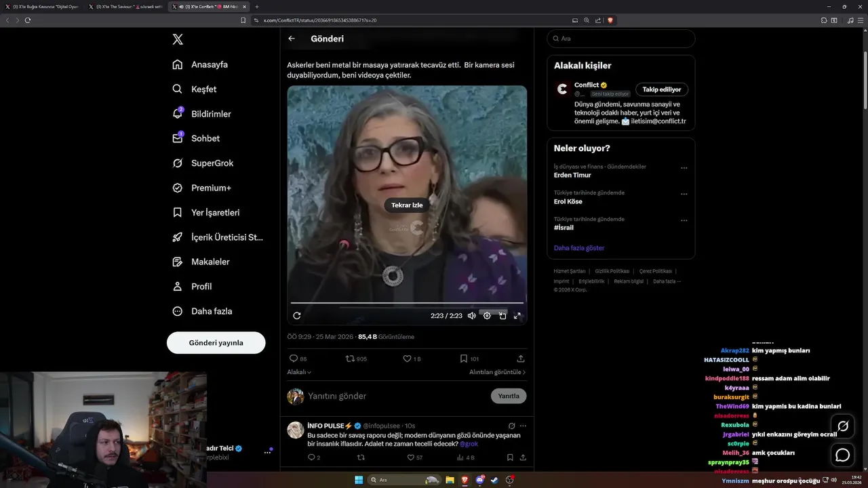Reload the page in the browser
This screenshot has width=868, height=488.
[x=28, y=20]
